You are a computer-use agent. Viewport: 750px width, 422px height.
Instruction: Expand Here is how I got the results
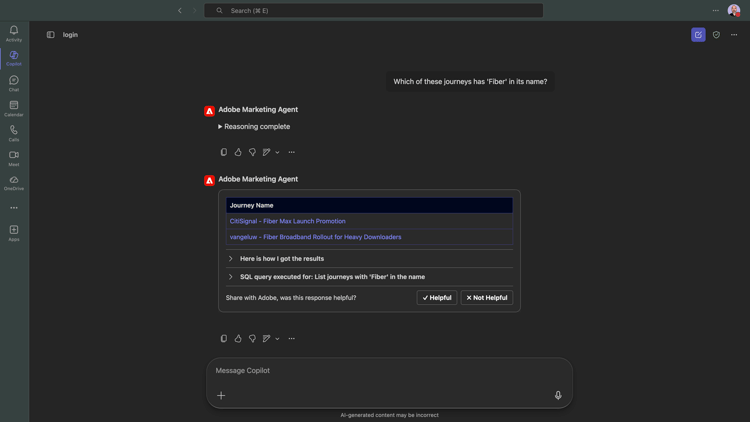point(369,258)
